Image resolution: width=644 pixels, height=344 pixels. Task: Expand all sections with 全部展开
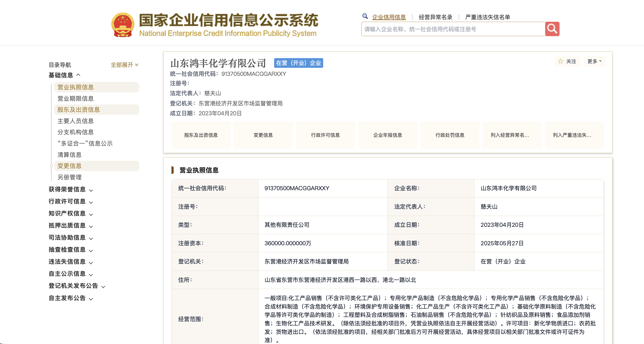125,65
